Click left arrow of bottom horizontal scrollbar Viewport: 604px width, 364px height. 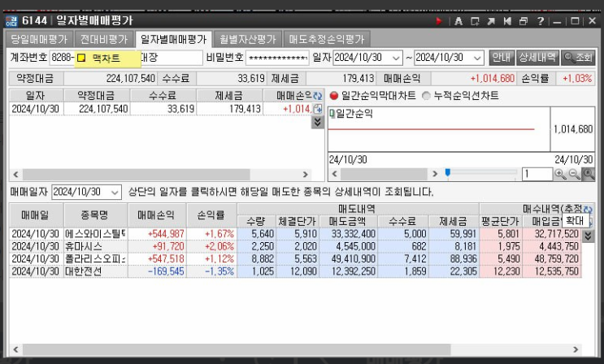click(15, 349)
